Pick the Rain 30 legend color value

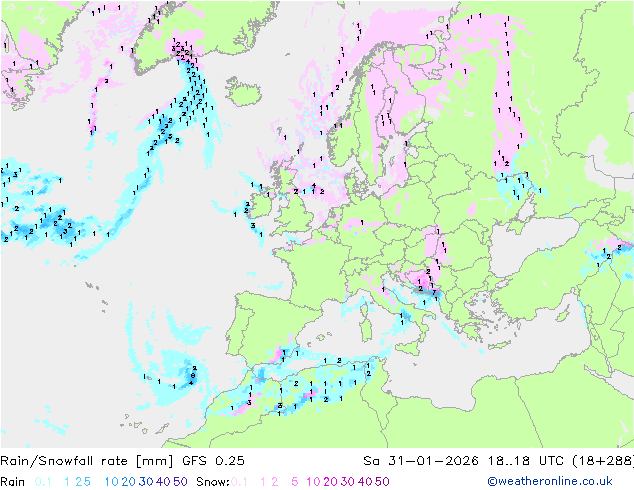coord(146,482)
